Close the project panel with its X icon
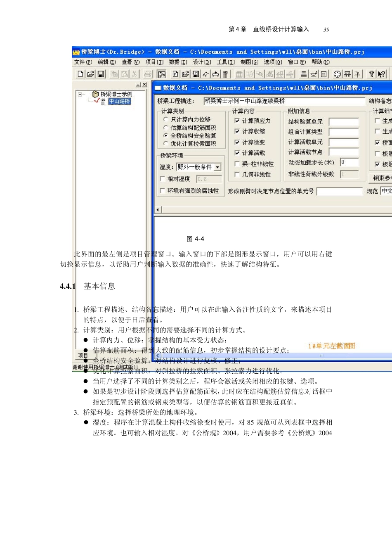This screenshot has width=392, height=555. pos(144,85)
